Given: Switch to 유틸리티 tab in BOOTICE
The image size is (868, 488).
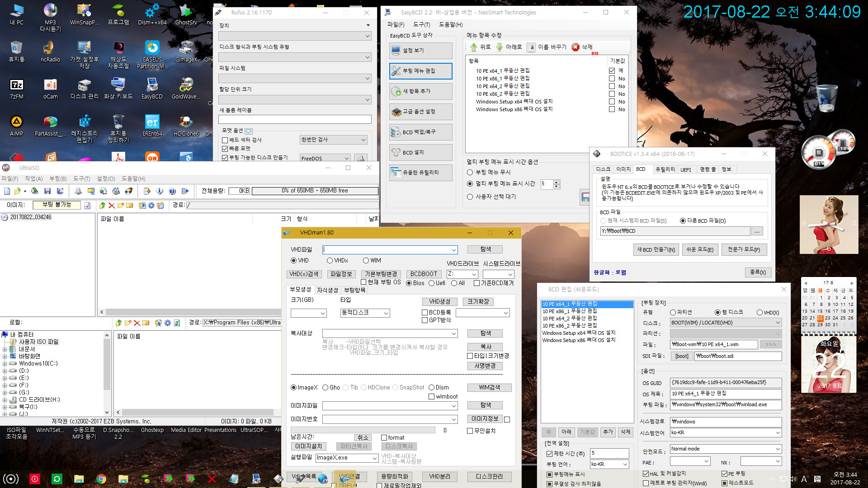Looking at the screenshot, I should pos(665,169).
